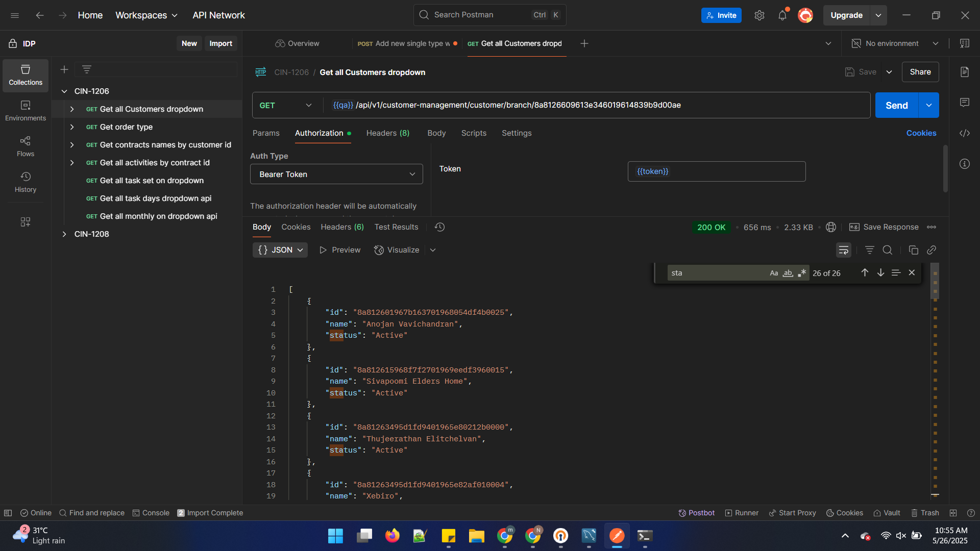The height and width of the screenshot is (551, 980).
Task: Open the comments panel icon
Action: click(965, 103)
